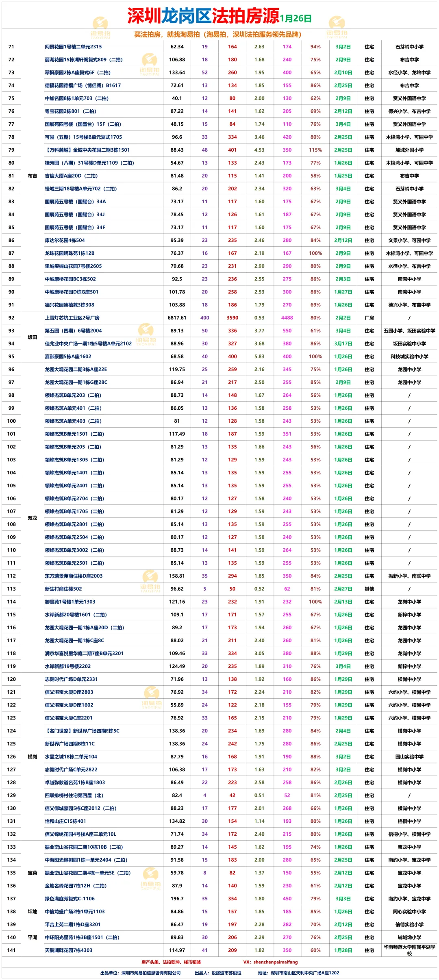This screenshot has width=439, height=980.
Task: Click the footer publisher 深圳市淘易拍信息咨询有限公司
Action: [151, 973]
